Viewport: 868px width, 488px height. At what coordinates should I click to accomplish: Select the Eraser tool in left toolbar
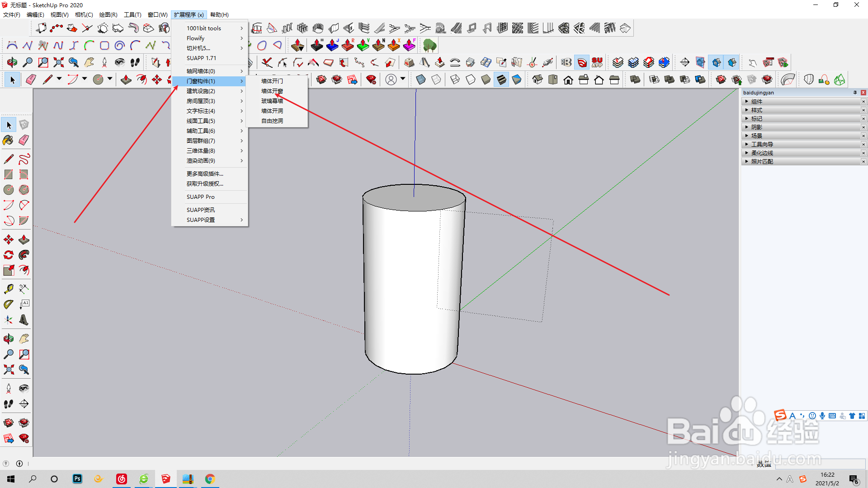tap(24, 140)
